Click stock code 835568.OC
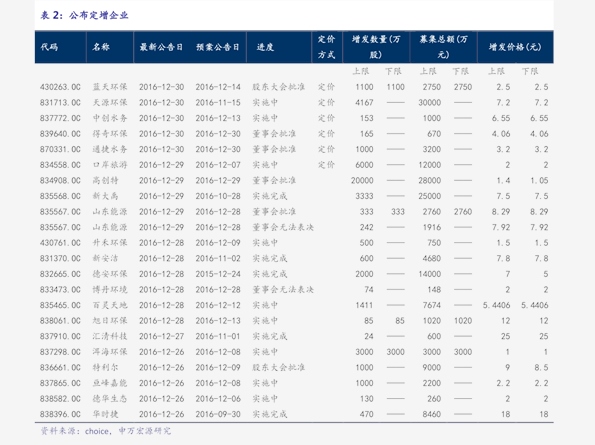 (60, 196)
